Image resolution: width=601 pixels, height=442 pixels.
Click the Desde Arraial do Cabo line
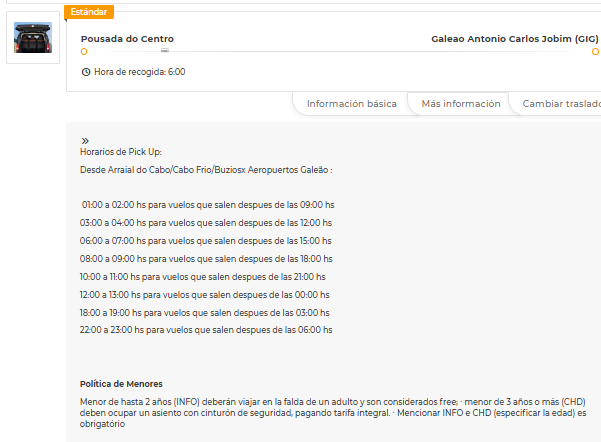[206, 170]
